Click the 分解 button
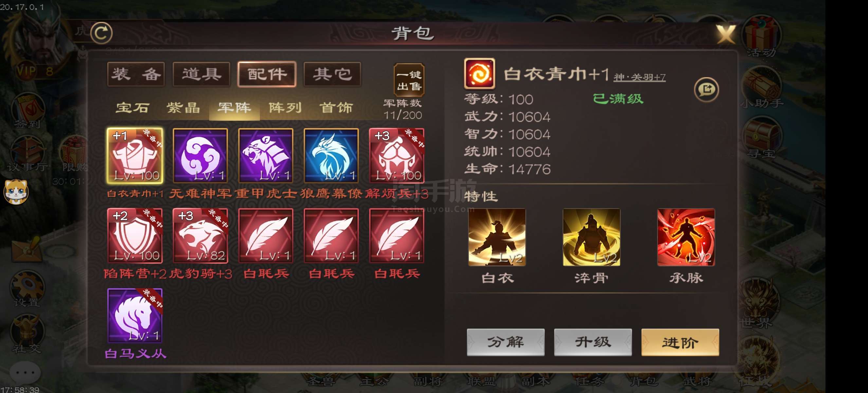Image resolution: width=868 pixels, height=393 pixels. click(505, 342)
